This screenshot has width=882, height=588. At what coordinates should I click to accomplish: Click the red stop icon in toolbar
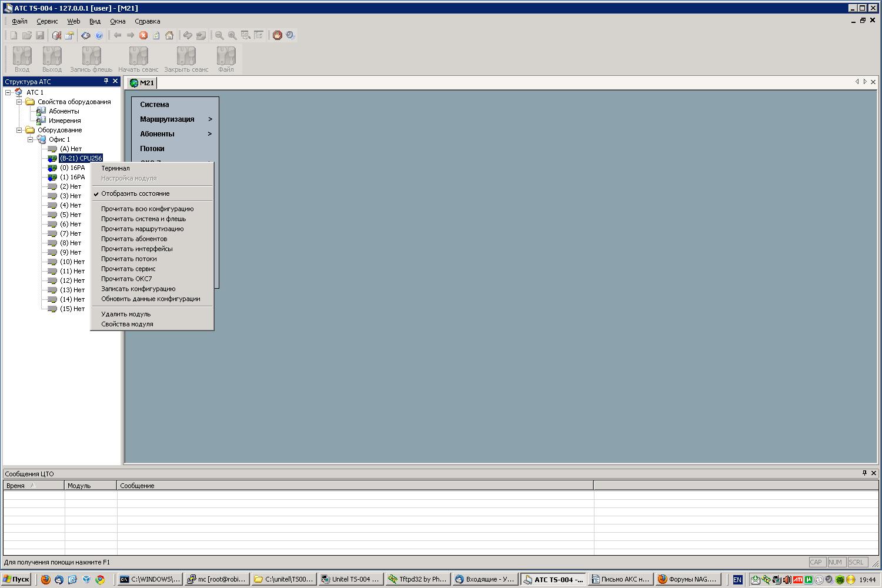(143, 35)
